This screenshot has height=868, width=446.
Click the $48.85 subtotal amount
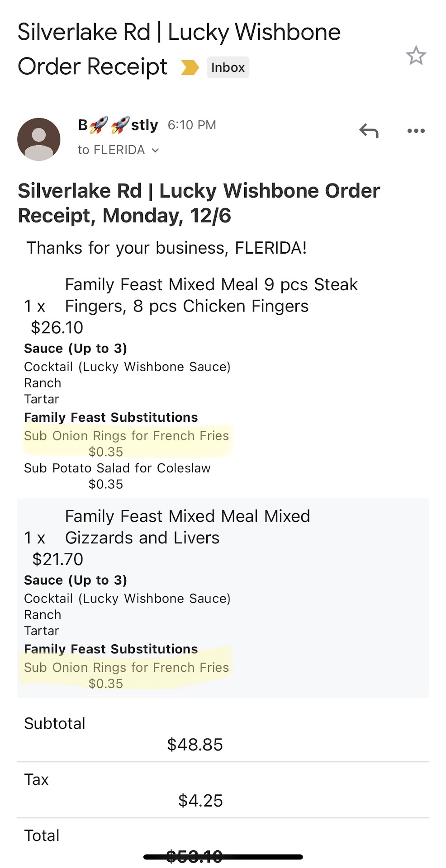pyautogui.click(x=195, y=745)
